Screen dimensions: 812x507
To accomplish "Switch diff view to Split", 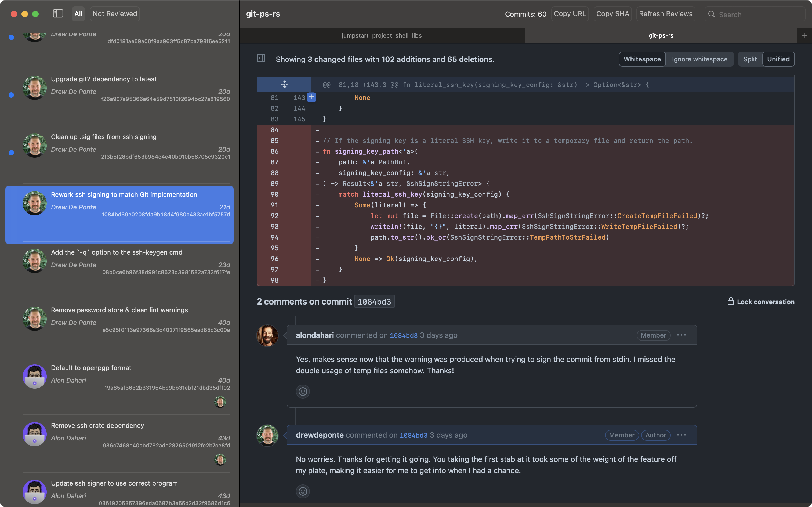I will pos(750,59).
